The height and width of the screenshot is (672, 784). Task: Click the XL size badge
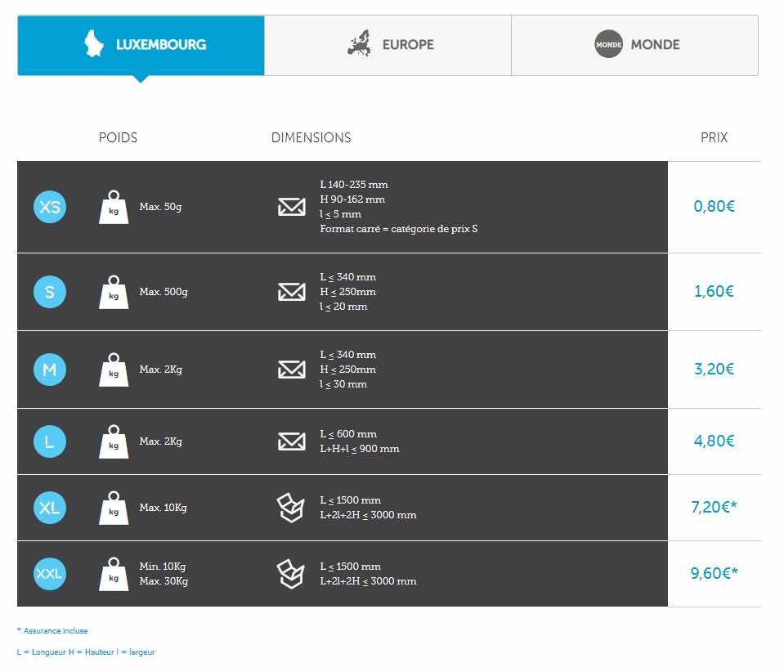(50, 508)
